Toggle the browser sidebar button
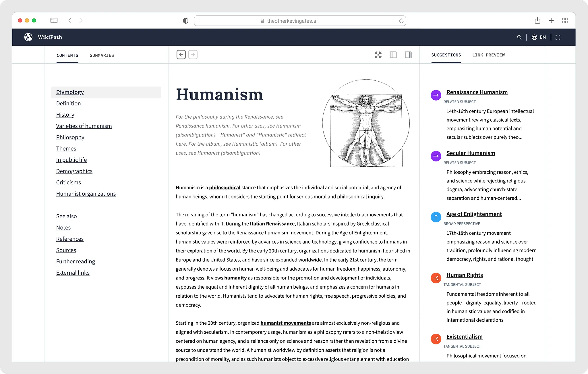The image size is (588, 374). pos(54,20)
